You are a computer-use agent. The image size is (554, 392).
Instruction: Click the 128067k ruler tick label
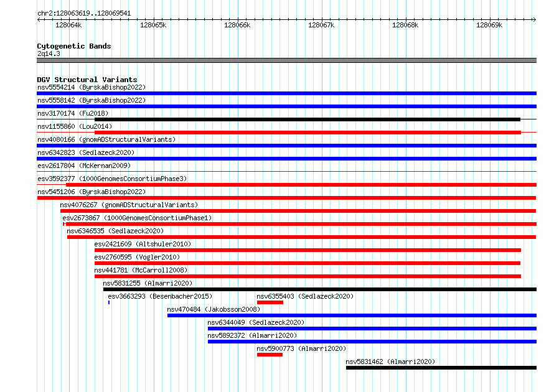point(321,25)
